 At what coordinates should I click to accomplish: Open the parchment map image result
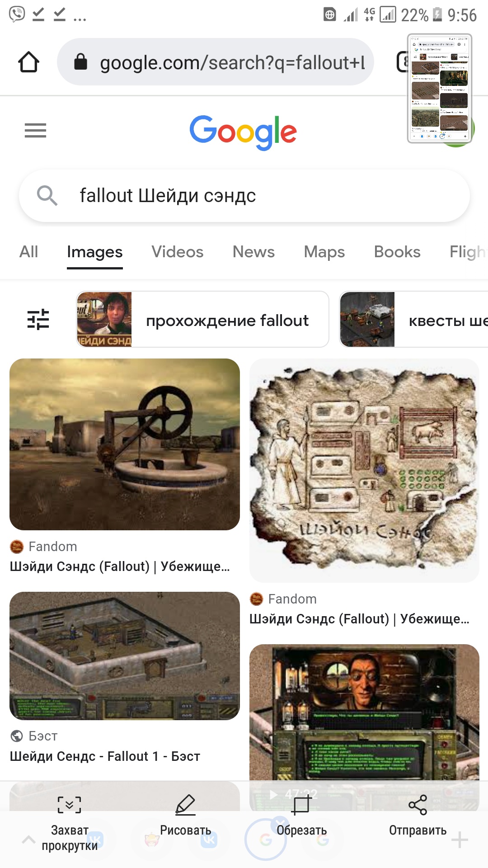coord(364,470)
